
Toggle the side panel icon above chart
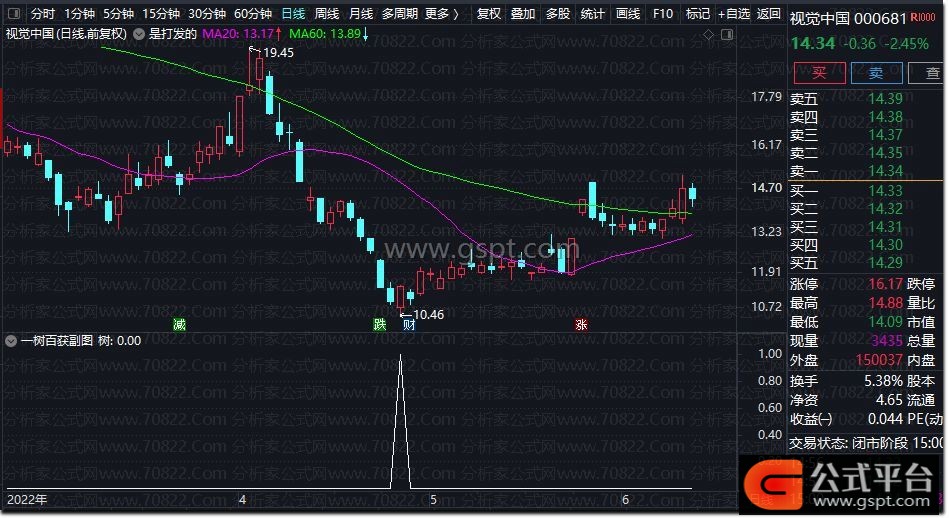727,35
